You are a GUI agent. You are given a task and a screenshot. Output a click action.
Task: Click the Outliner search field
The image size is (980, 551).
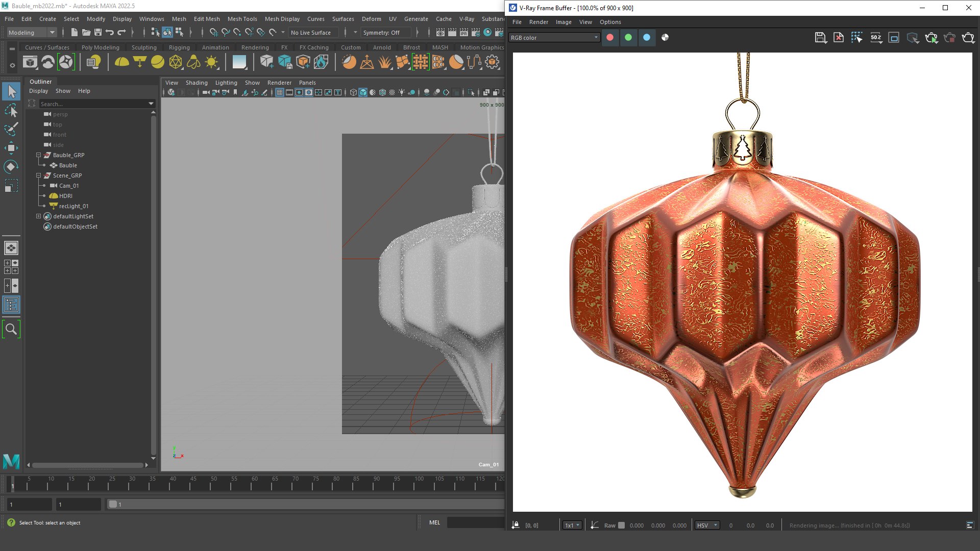tap(97, 104)
